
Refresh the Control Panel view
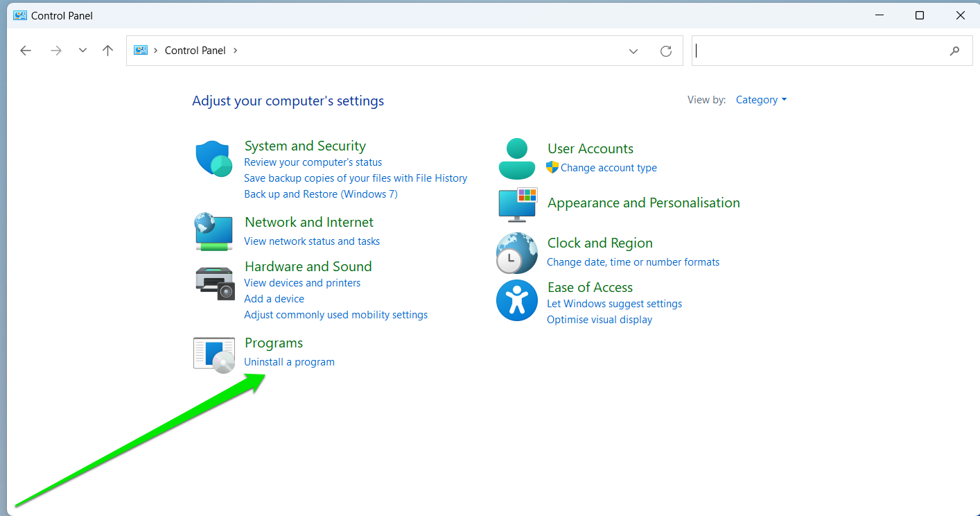pos(666,51)
